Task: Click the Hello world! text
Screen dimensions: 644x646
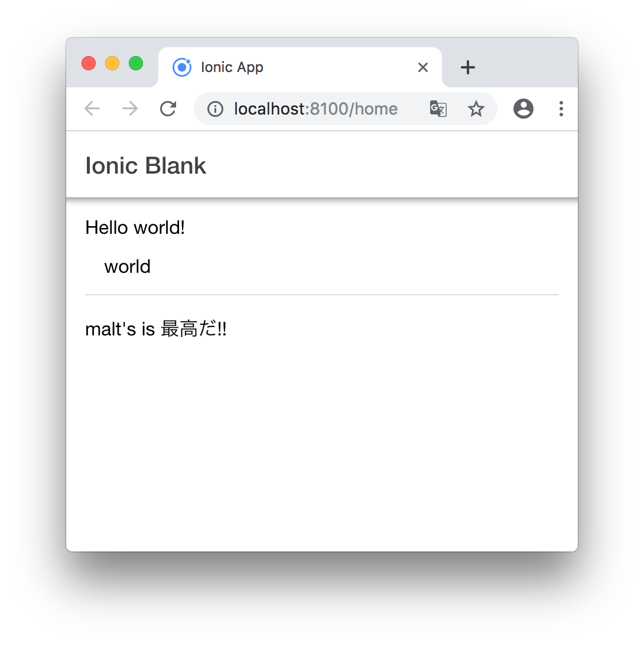Action: coord(135,227)
